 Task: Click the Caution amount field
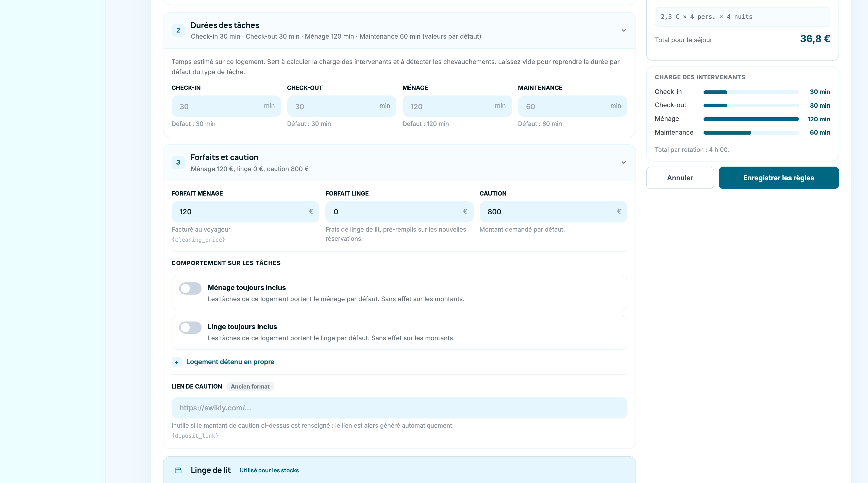(x=553, y=212)
